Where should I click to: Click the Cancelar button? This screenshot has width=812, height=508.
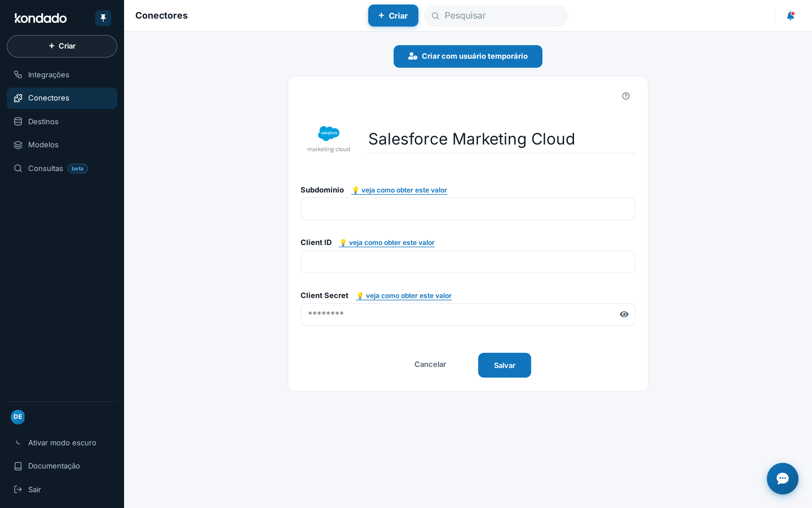(x=430, y=365)
